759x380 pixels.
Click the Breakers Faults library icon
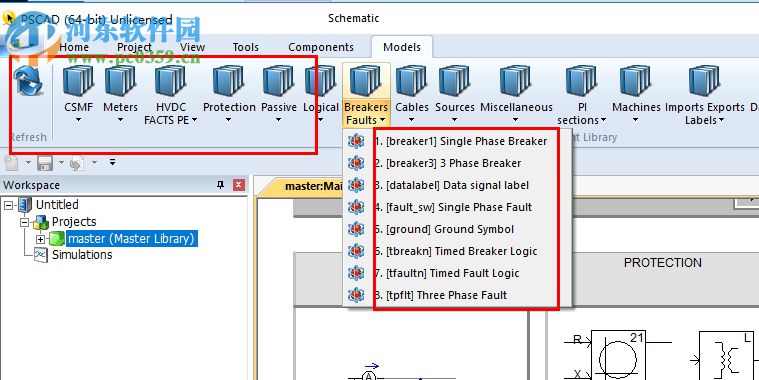point(365,81)
